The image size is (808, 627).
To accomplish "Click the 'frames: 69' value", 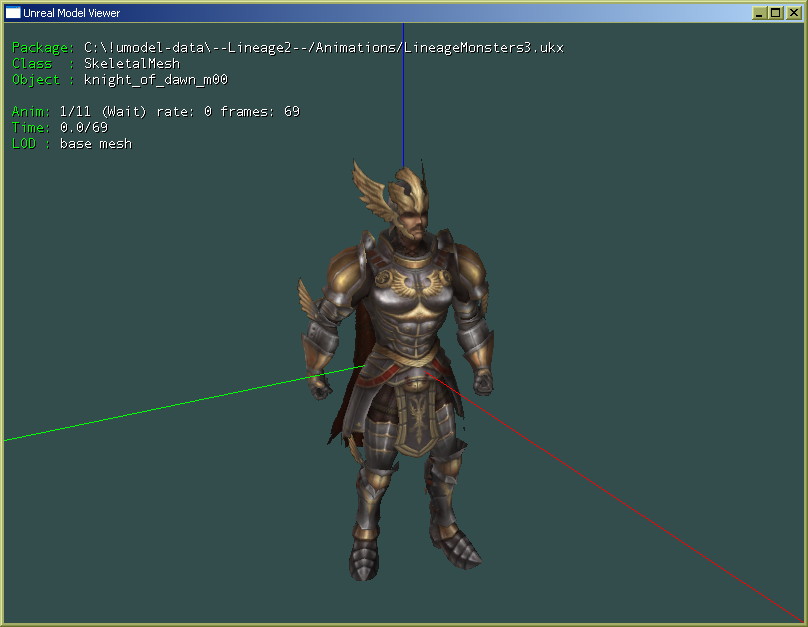I will pyautogui.click(x=260, y=111).
